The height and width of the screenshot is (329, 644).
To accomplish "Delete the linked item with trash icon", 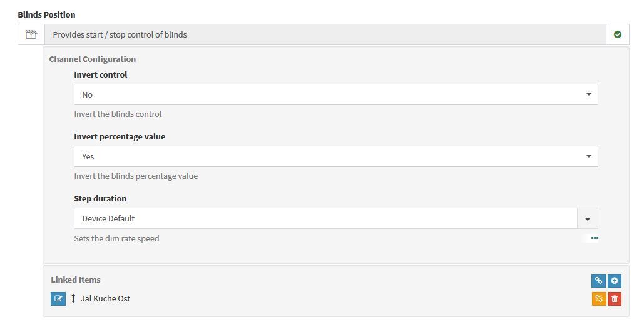I will coord(615,299).
